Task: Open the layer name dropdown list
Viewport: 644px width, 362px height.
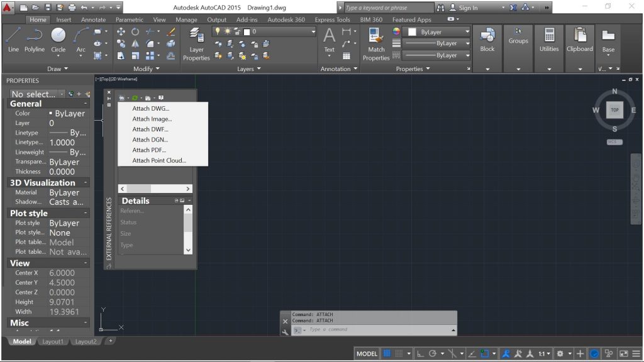Action: click(313, 31)
